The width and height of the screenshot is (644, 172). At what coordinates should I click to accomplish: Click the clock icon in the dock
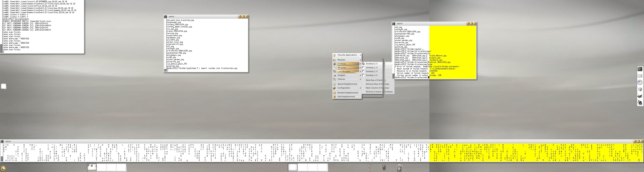640,82
